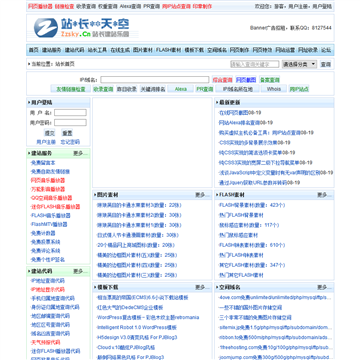
Task: Open 站长工具 in the navigation bar
Action: pyautogui.click(x=97, y=50)
